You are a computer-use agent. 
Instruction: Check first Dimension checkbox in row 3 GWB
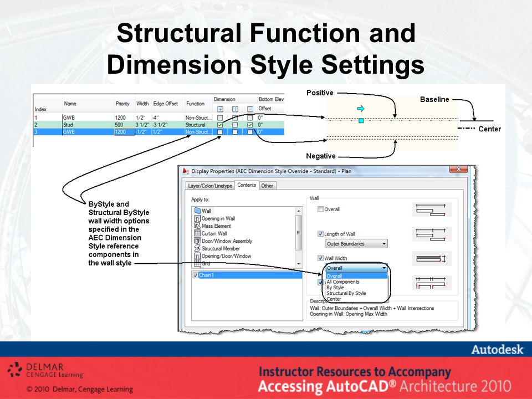point(220,132)
